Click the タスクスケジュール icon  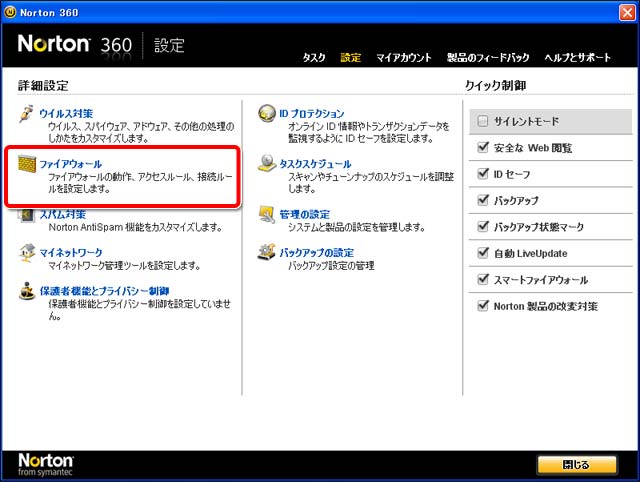coord(267,163)
